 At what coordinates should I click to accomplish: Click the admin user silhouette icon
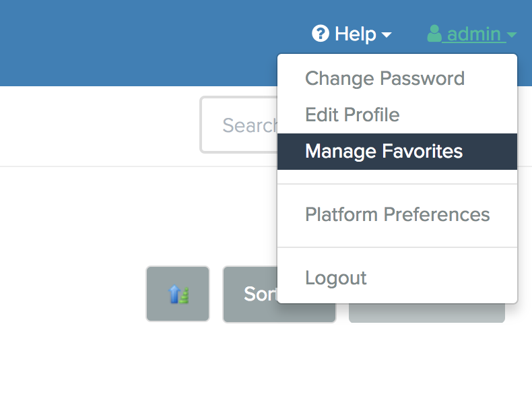coord(434,33)
